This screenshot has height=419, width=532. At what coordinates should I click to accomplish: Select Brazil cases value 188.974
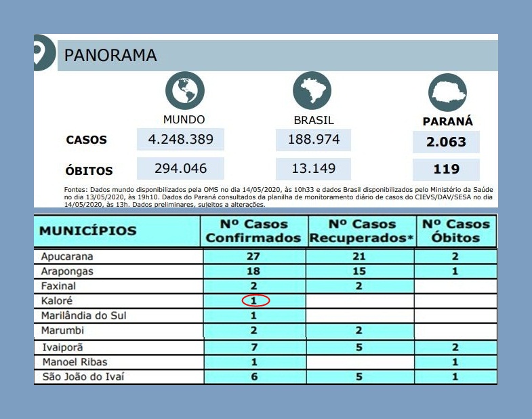tap(314, 140)
